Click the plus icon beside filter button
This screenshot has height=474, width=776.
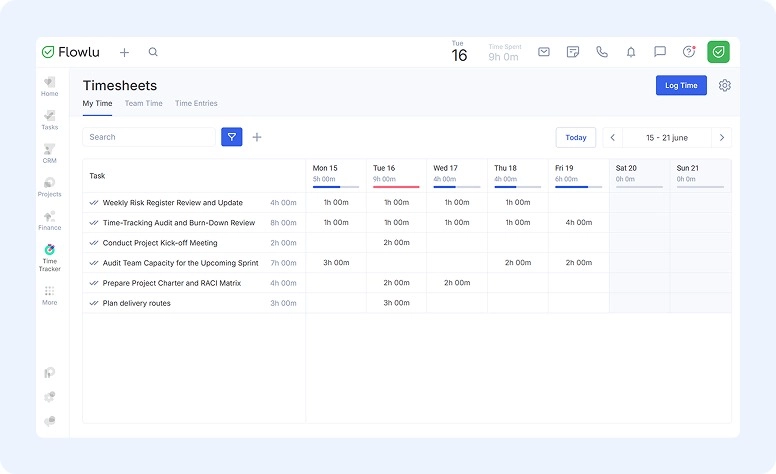click(x=257, y=137)
